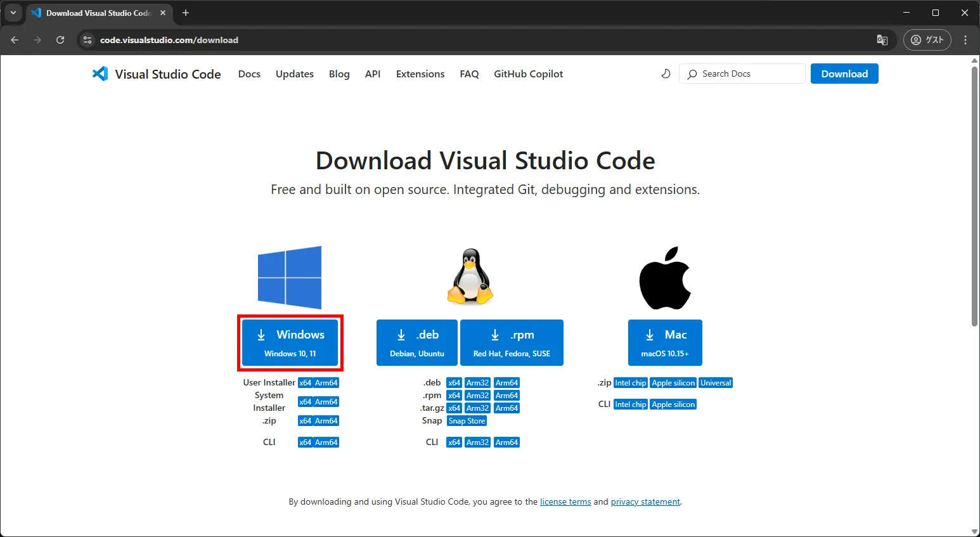
Task: Reload the page with the refresh icon
Action: click(x=60, y=40)
